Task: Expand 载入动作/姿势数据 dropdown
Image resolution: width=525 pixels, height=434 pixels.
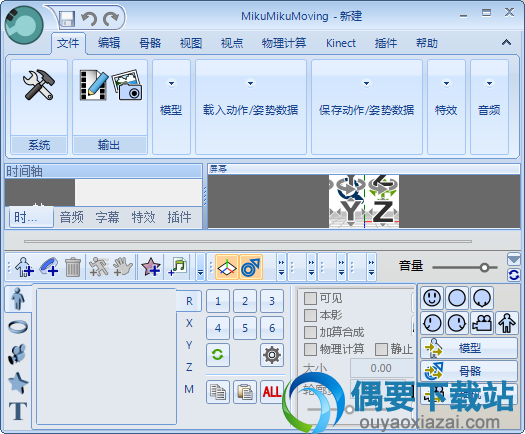Action: click(250, 107)
